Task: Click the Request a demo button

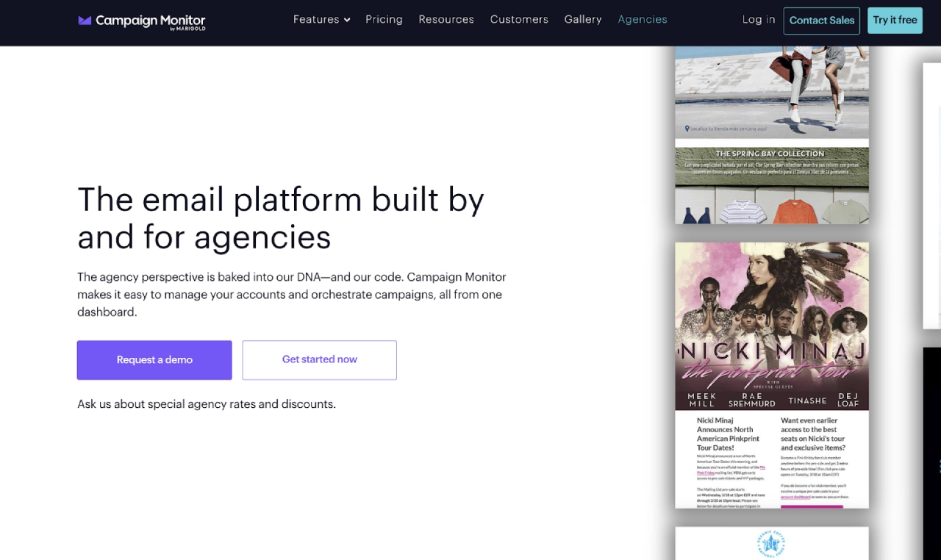Action: 154,360
